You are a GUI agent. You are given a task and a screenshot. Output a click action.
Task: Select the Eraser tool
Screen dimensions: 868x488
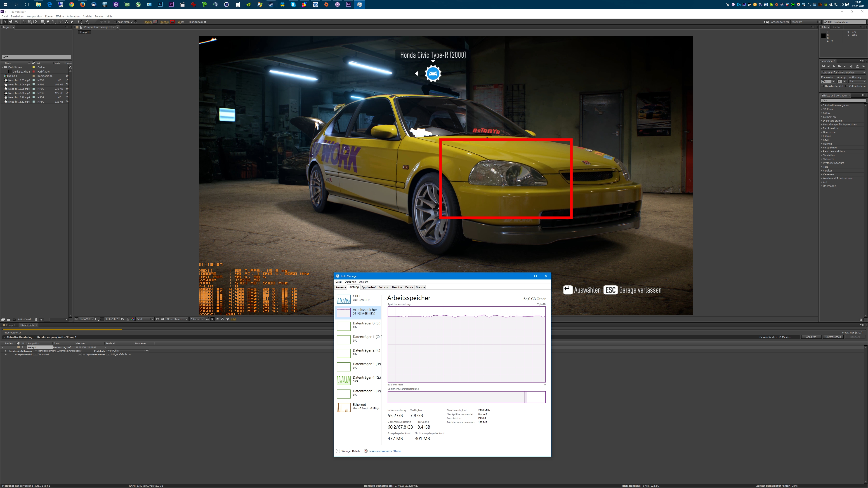(x=72, y=21)
